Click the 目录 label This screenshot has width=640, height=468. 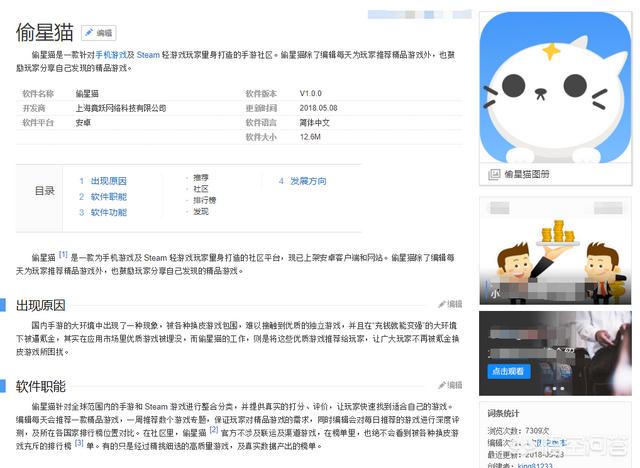click(44, 191)
